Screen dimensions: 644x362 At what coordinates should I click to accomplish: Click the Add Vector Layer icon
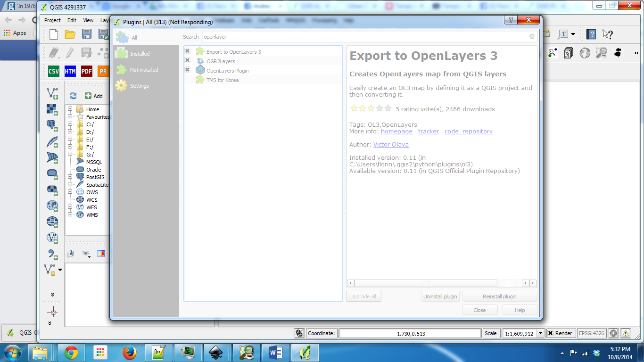tap(52, 93)
